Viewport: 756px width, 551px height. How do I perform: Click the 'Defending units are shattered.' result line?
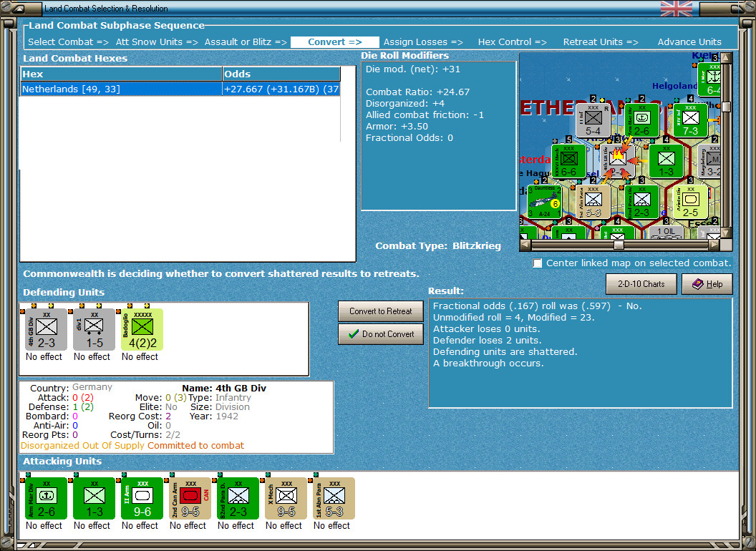(x=505, y=352)
